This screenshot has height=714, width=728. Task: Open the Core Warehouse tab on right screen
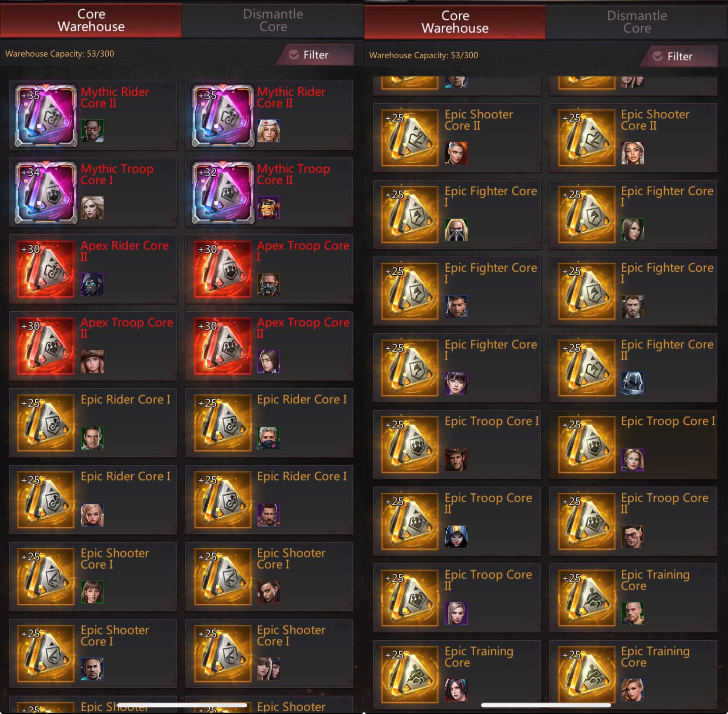455,22
